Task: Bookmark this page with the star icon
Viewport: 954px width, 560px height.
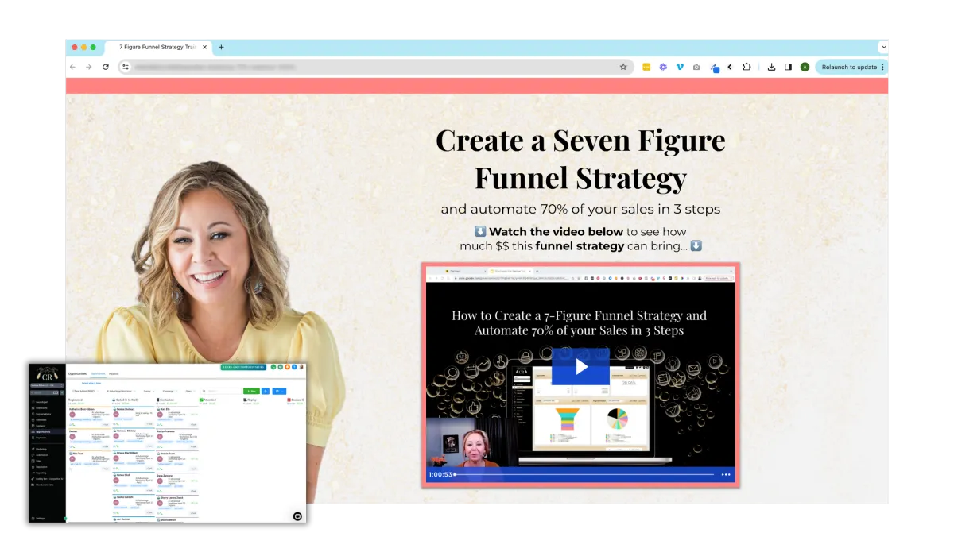Action: tap(623, 67)
